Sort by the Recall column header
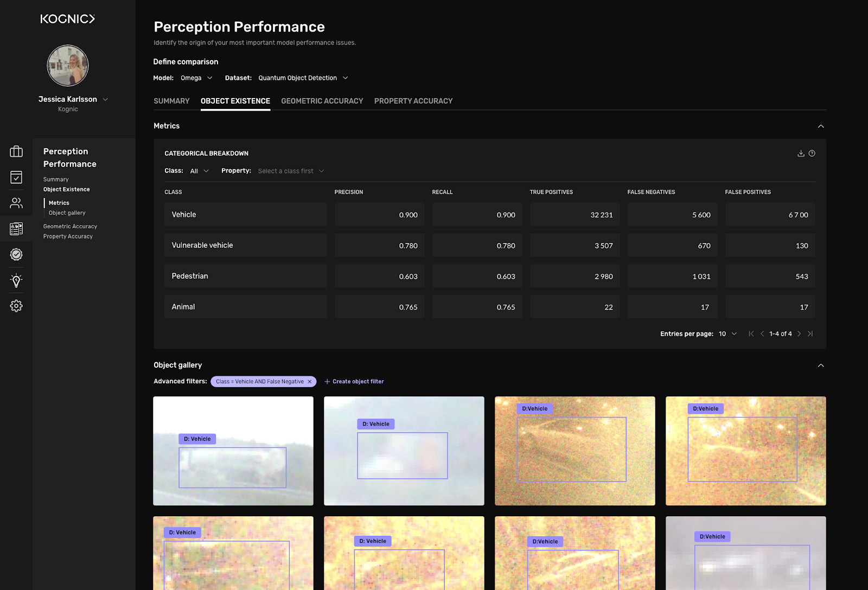 click(442, 192)
